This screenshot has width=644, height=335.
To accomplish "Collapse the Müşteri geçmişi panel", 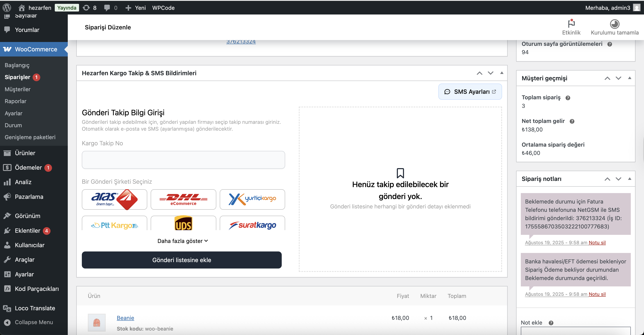I will [x=630, y=78].
